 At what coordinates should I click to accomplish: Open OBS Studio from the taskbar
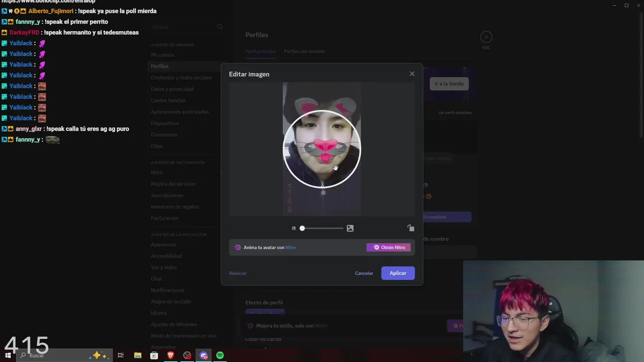187,355
